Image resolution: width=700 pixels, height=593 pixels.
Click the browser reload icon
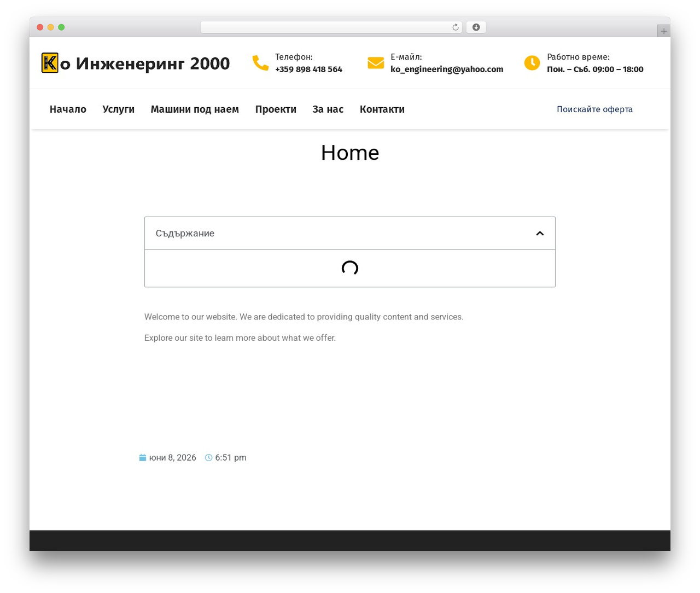tap(456, 27)
